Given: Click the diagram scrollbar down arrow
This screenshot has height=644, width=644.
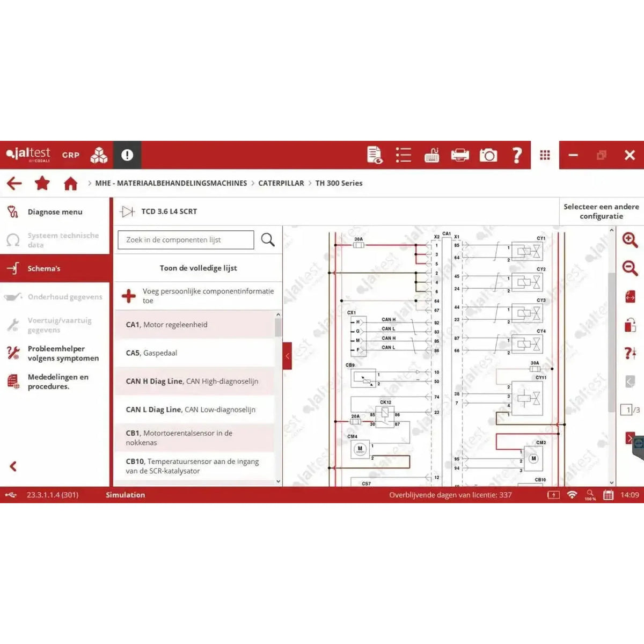Looking at the screenshot, I should point(611,482).
